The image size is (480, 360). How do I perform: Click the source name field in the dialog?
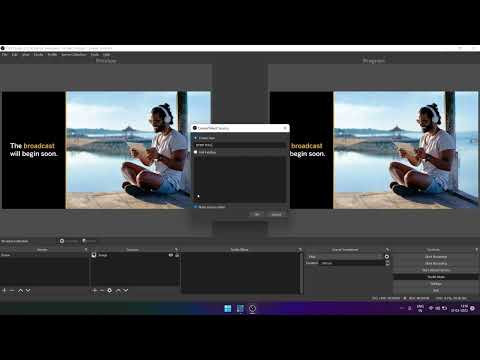(240, 145)
